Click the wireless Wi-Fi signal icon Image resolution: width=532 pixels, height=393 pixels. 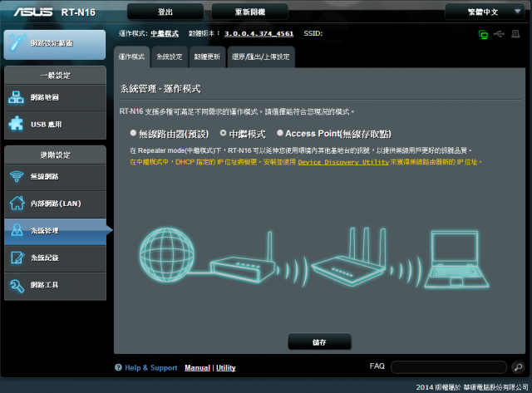(17, 176)
